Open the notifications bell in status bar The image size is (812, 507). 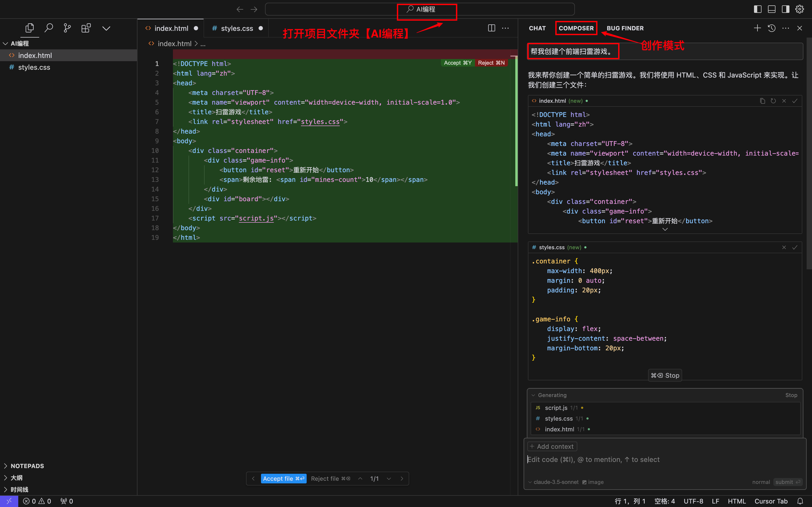click(x=800, y=501)
